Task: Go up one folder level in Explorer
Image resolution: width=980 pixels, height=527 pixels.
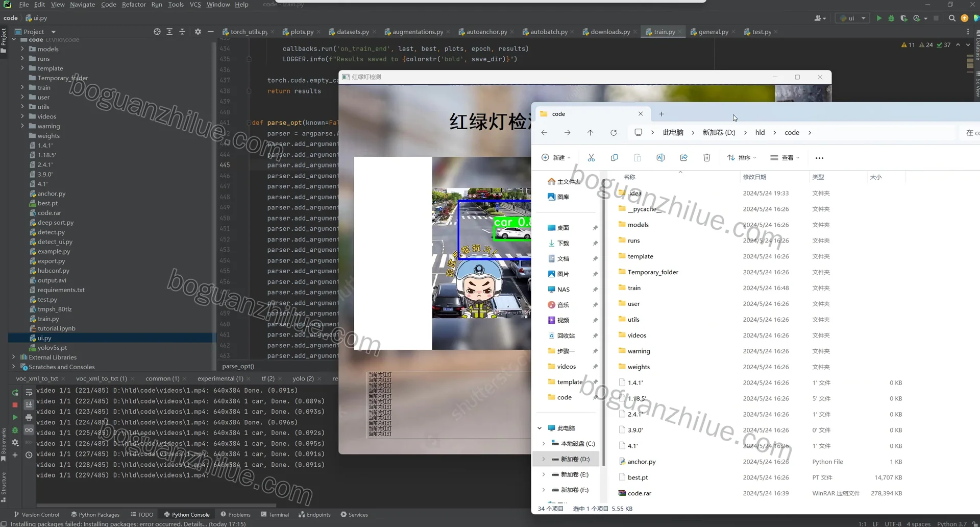Action: (590, 132)
